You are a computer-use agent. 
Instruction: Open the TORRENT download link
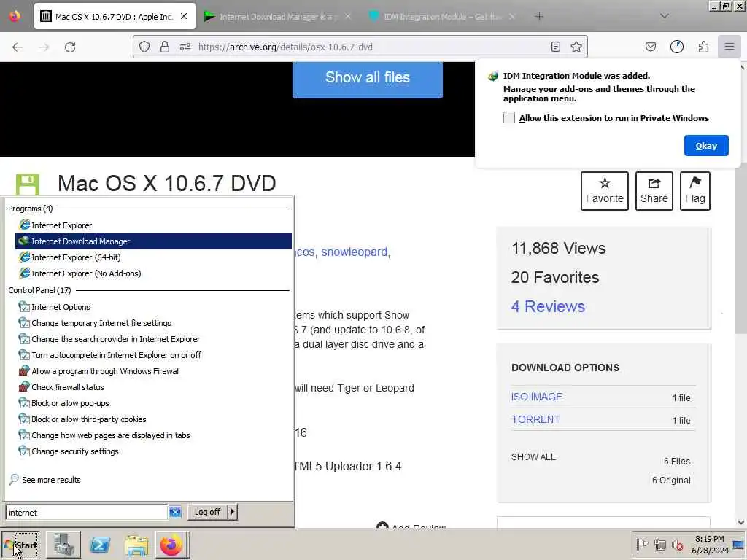(x=535, y=419)
